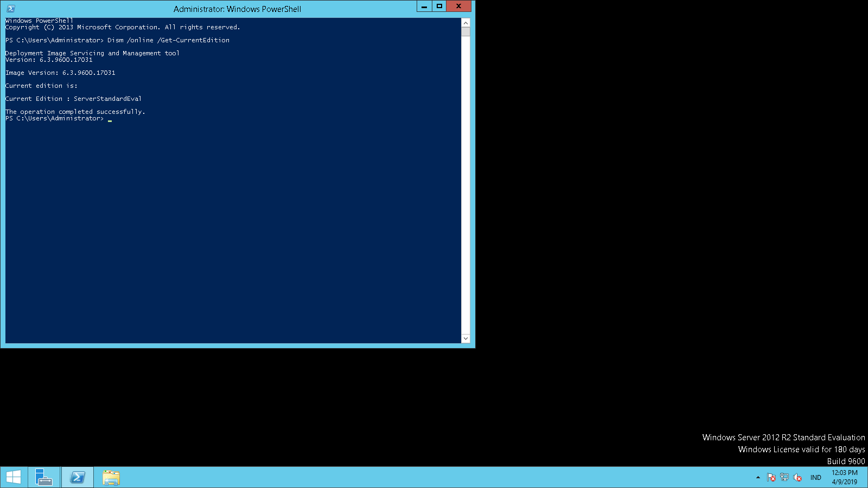Select the PowerShell taskbar icon
The height and width of the screenshot is (488, 868).
78,477
